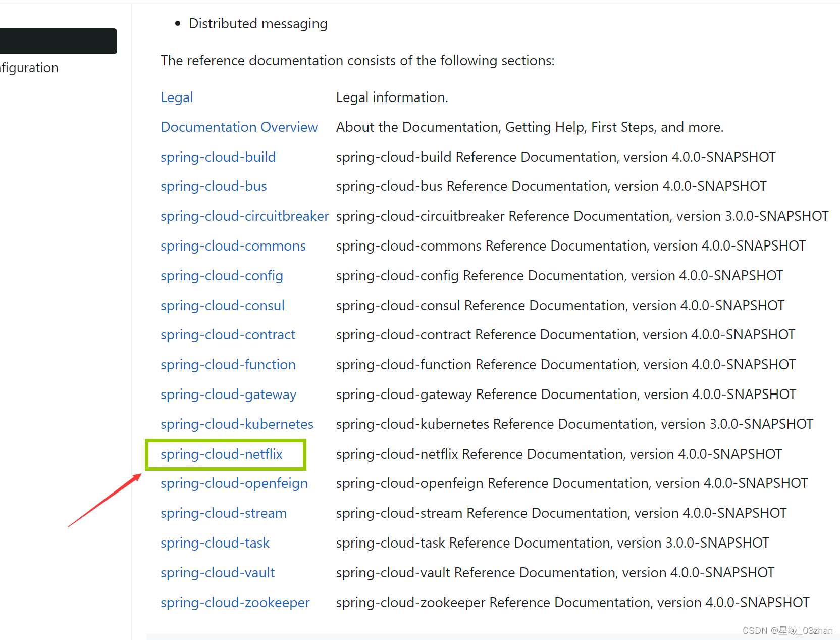Click the 'reference documentation consists of' sentence

click(357, 61)
